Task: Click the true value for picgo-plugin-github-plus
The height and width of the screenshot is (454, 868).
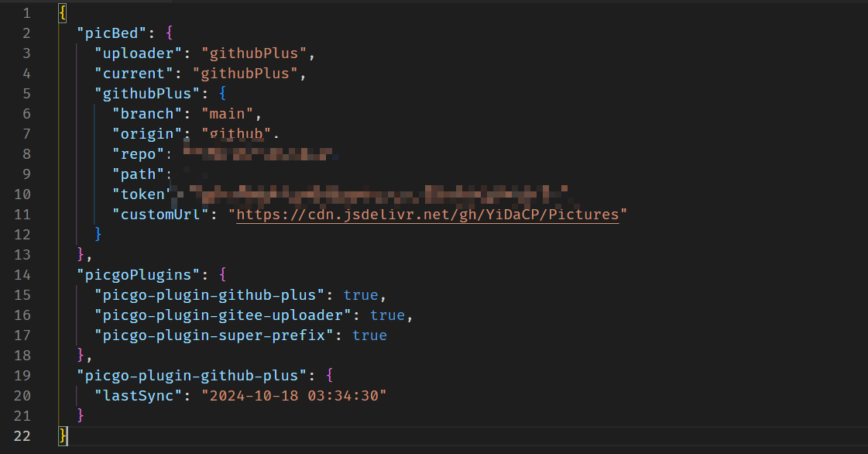Action: click(x=360, y=295)
